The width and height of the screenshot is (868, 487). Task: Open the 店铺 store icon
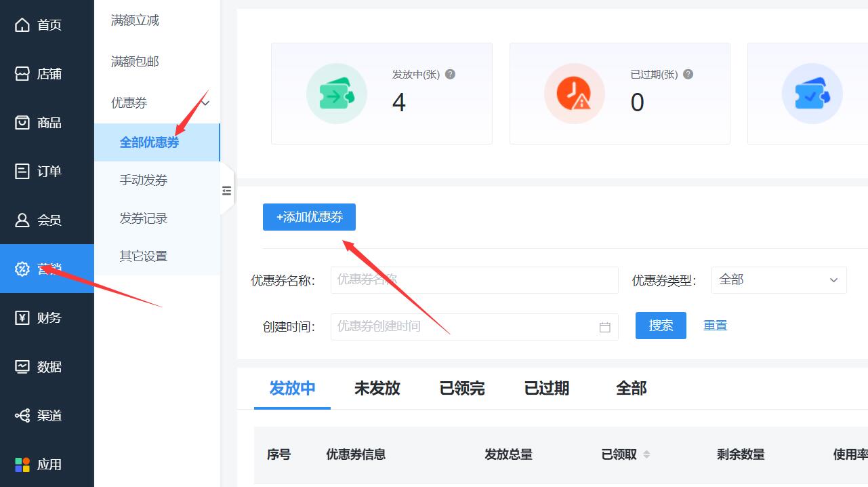click(22, 74)
